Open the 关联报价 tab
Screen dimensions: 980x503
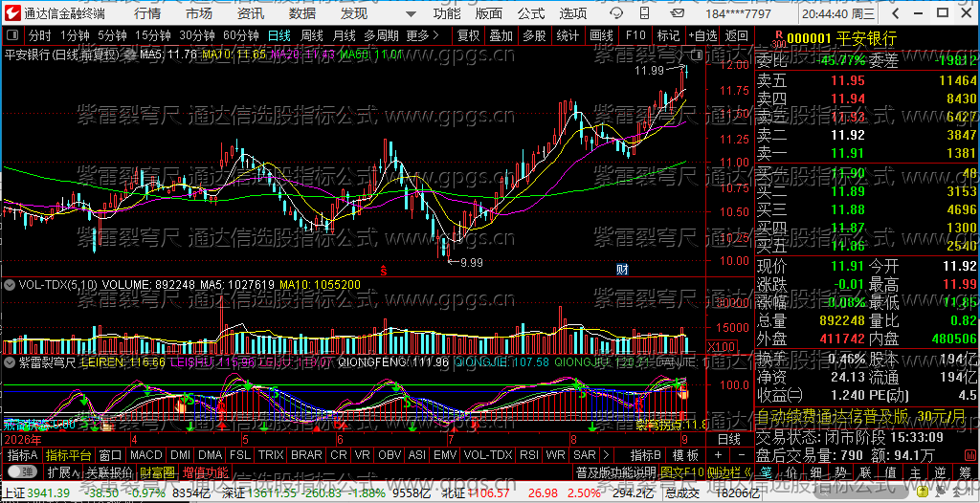click(109, 471)
